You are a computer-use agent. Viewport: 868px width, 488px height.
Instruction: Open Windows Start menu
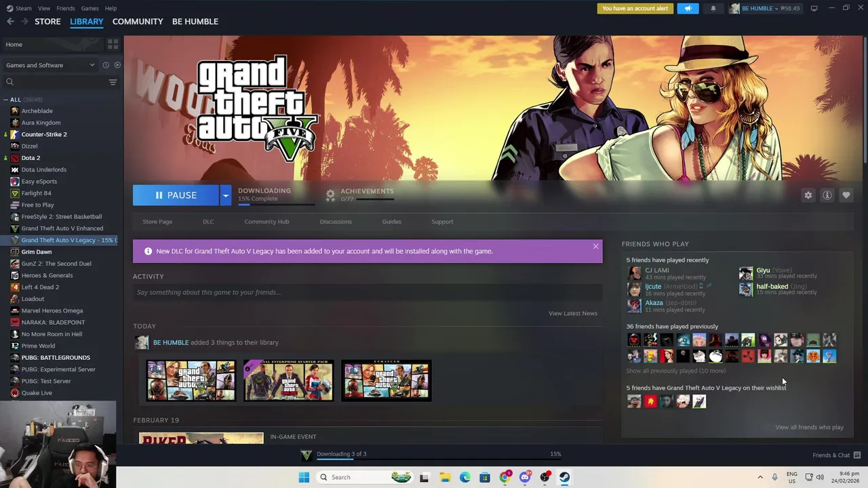point(304,477)
